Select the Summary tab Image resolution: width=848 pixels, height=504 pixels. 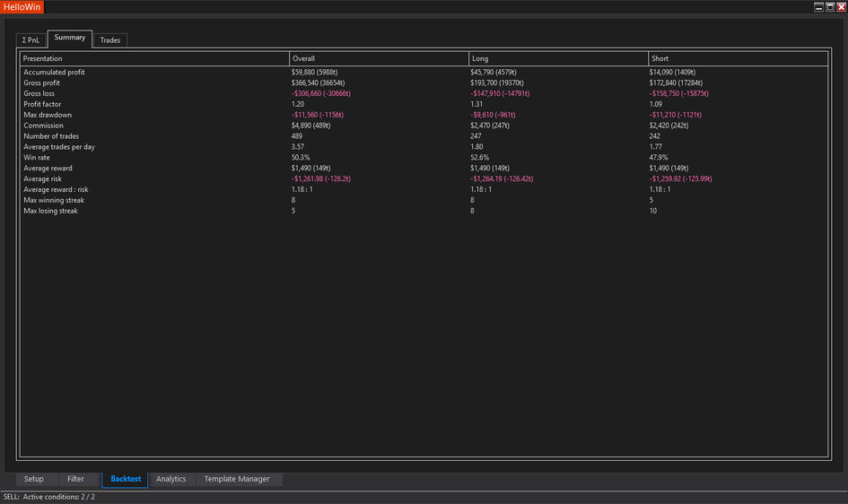69,38
